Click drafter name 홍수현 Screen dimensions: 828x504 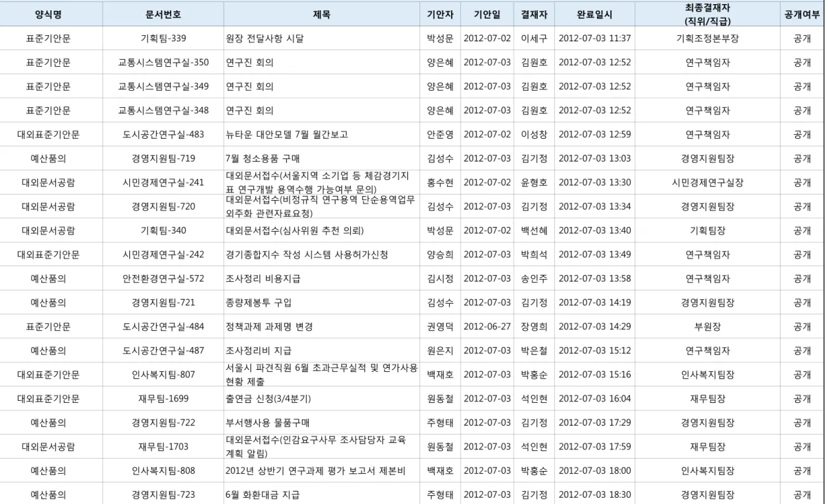click(440, 183)
